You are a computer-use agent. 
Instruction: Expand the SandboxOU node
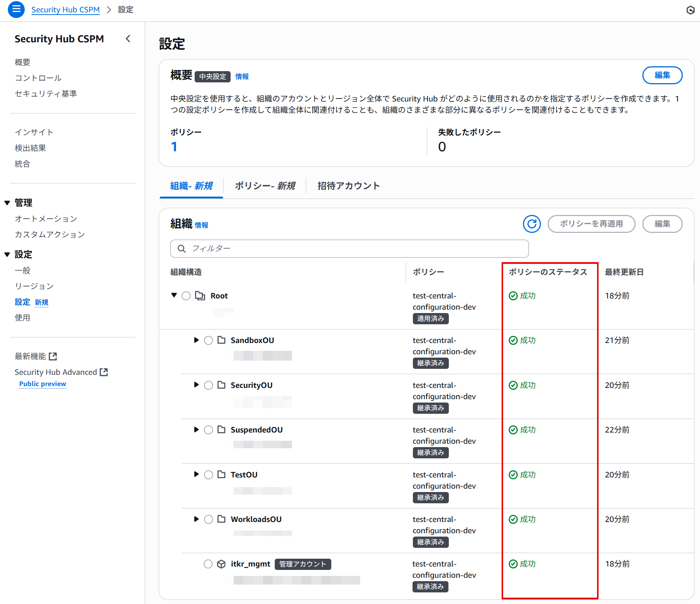pos(196,340)
